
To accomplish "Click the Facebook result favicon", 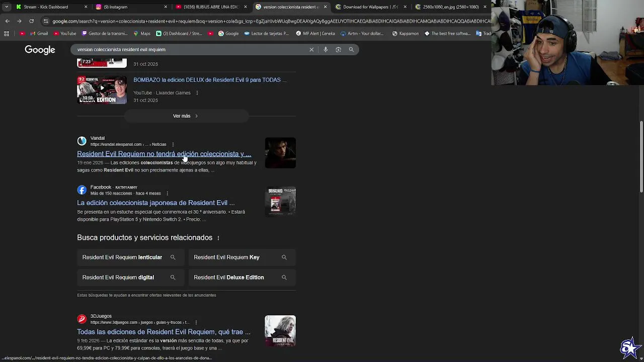I will click(x=82, y=190).
